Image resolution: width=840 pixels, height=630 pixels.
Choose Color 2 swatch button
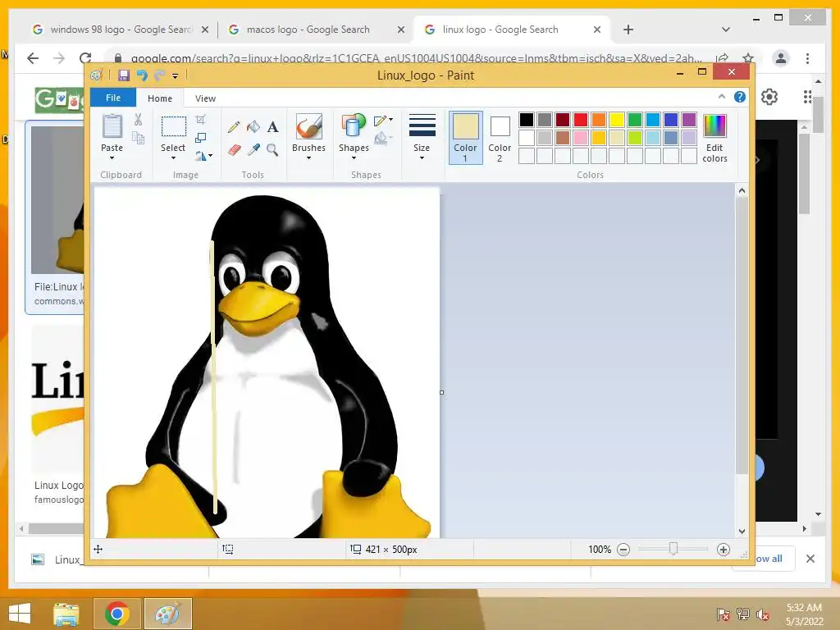pos(500,138)
